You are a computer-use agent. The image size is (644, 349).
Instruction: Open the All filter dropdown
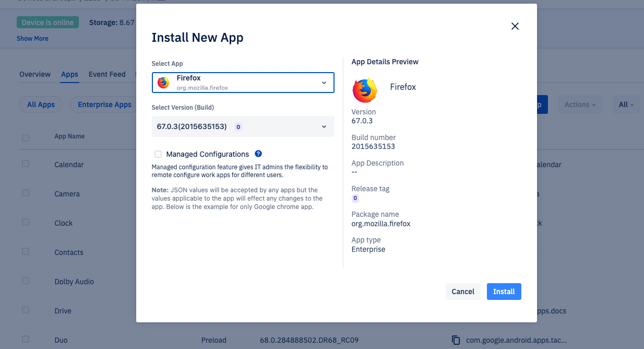(626, 104)
